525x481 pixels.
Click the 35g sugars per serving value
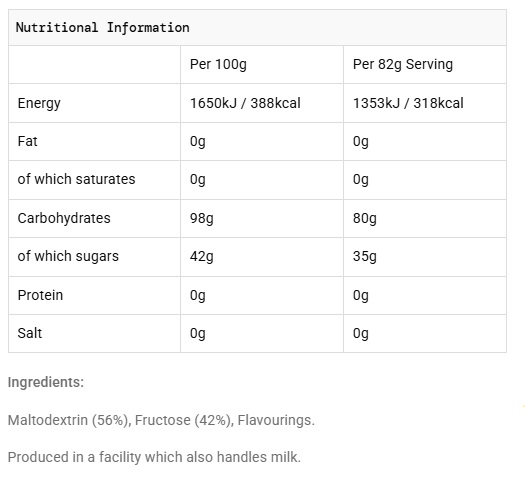[x=365, y=257]
